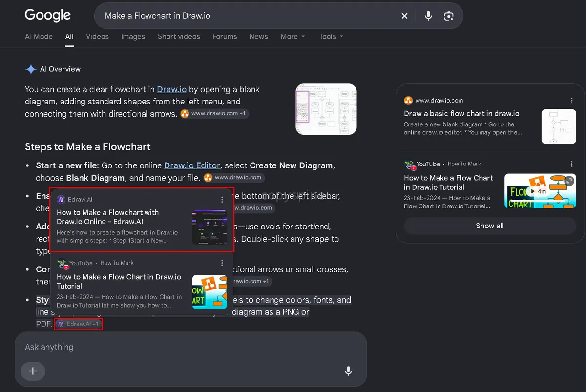Expand the Tools dropdown
Image resolution: width=586 pixels, height=392 pixels.
[x=331, y=37]
